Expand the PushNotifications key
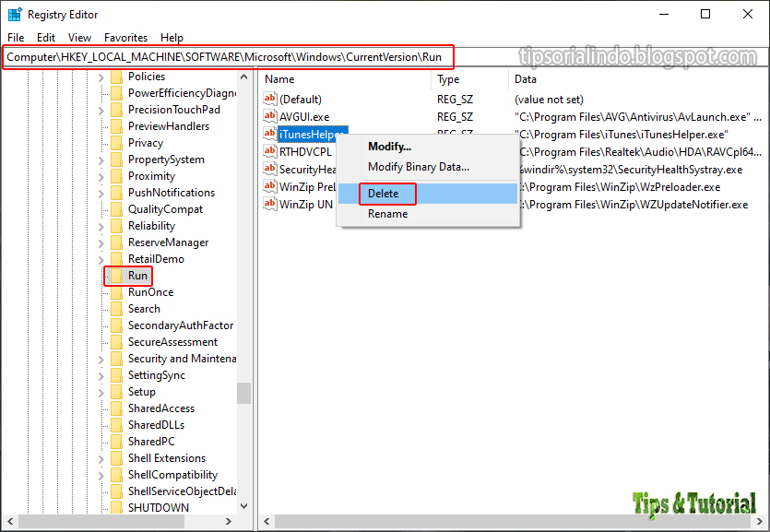 pos(101,194)
